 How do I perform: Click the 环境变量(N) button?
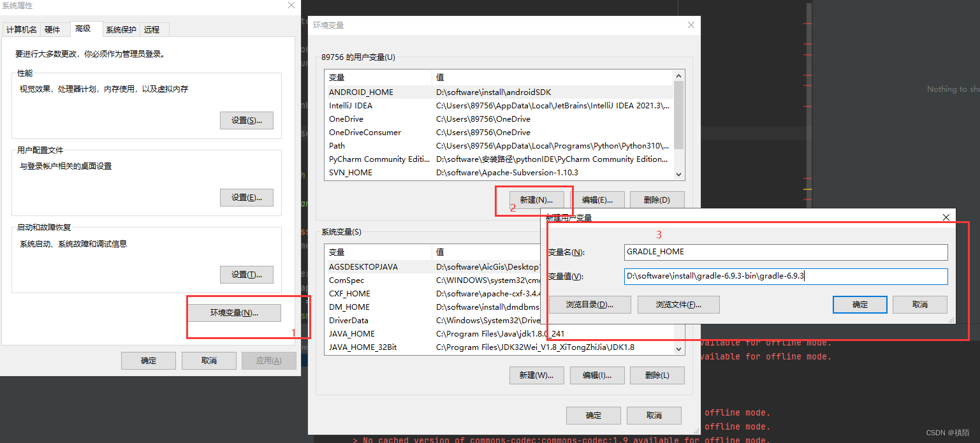pos(234,313)
